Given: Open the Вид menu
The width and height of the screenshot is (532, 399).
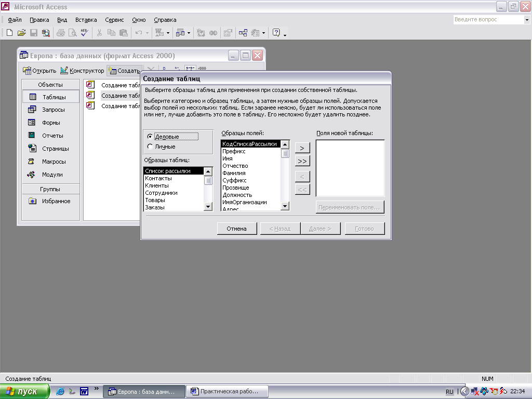Looking at the screenshot, I should tap(62, 20).
